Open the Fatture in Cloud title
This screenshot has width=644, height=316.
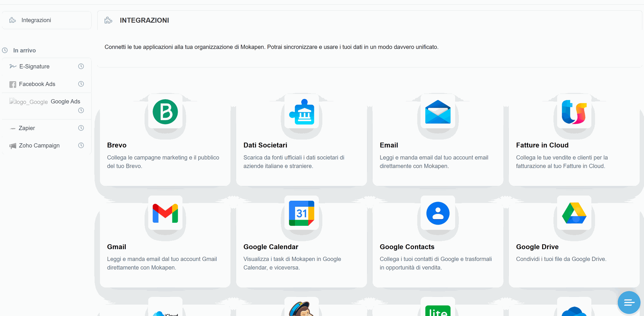click(542, 145)
